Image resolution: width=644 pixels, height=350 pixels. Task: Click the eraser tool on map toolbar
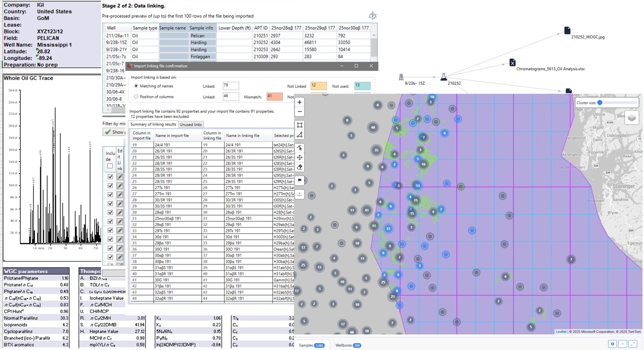[x=299, y=167]
